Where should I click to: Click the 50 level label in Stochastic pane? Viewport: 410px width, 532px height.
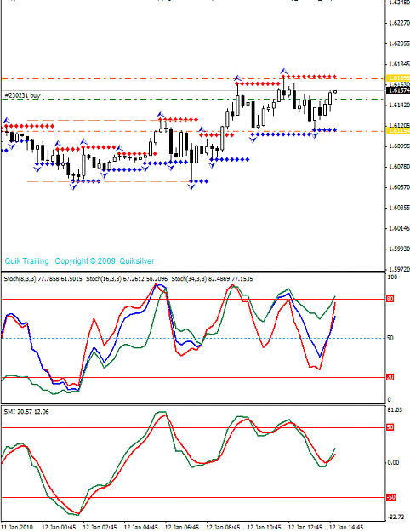tap(390, 338)
